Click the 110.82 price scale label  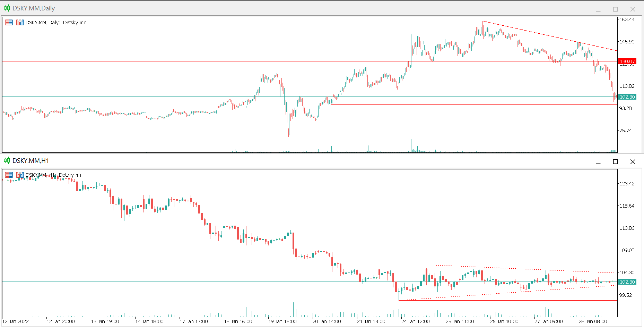tap(627, 86)
